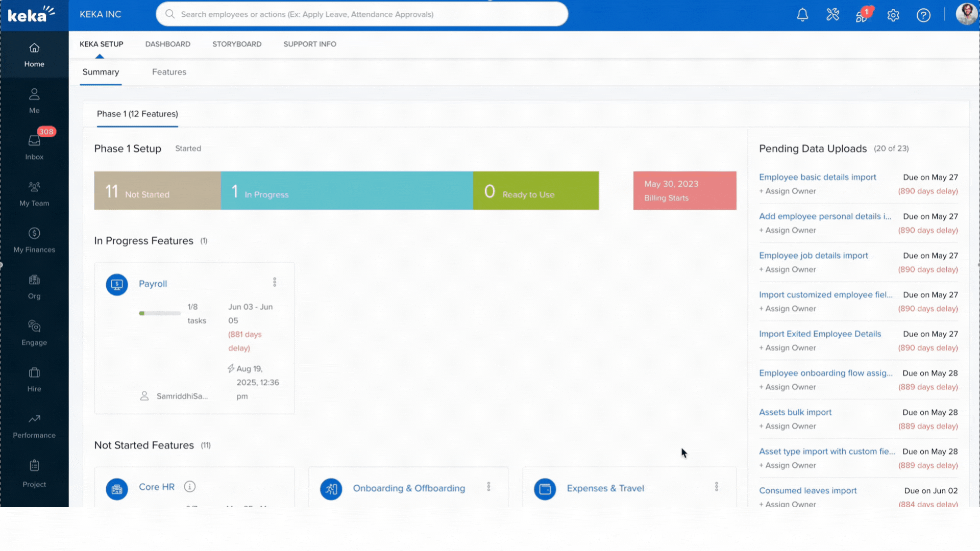Screen dimensions: 980x551
Task: Expand Expenses & Travel options menu
Action: point(717,487)
